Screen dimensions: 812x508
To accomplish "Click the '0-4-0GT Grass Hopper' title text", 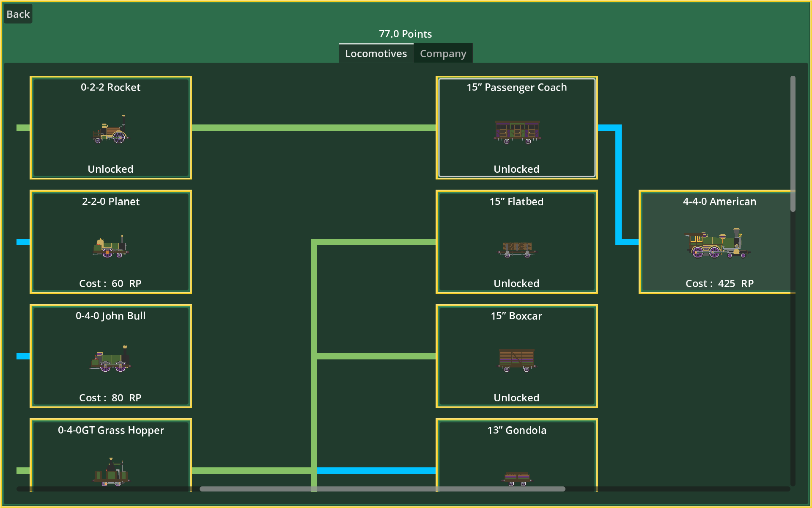I will 111,430.
